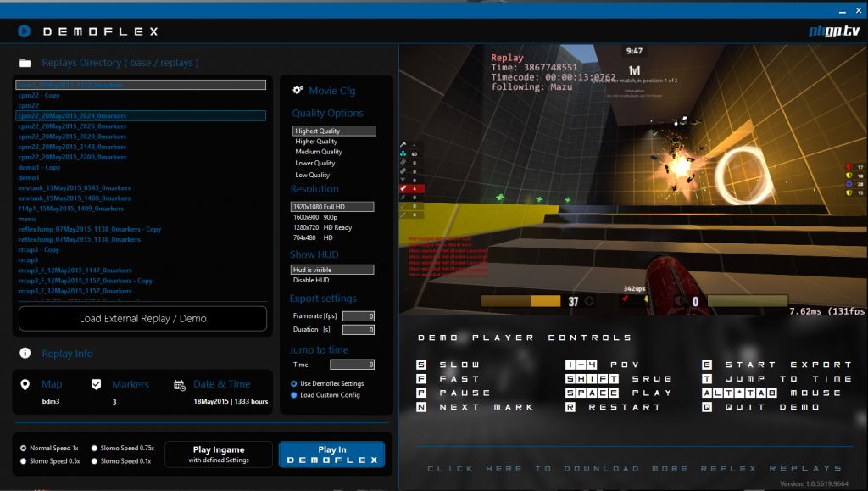Click the phgp.tv logo
The width and height of the screenshot is (868, 491).
pyautogui.click(x=833, y=31)
